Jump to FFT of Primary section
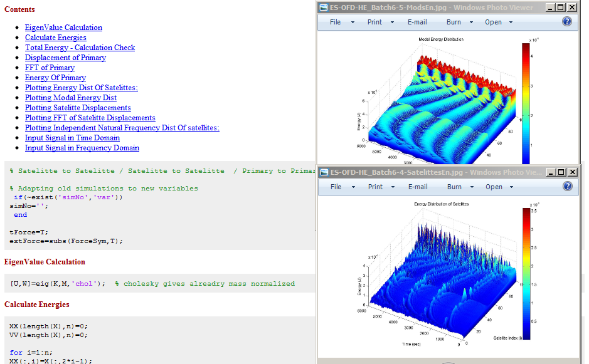589x364 pixels. click(x=50, y=68)
